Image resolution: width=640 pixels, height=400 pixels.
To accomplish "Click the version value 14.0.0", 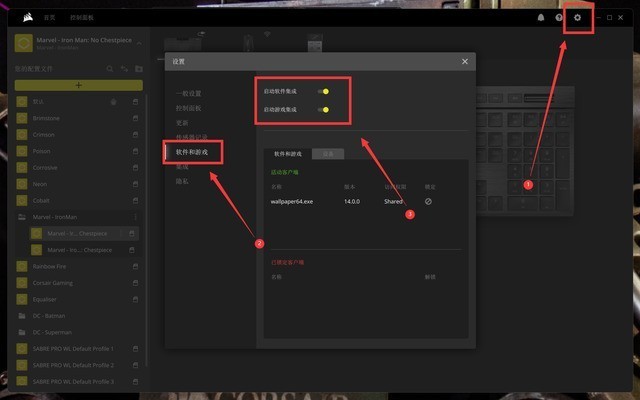I will pyautogui.click(x=352, y=201).
